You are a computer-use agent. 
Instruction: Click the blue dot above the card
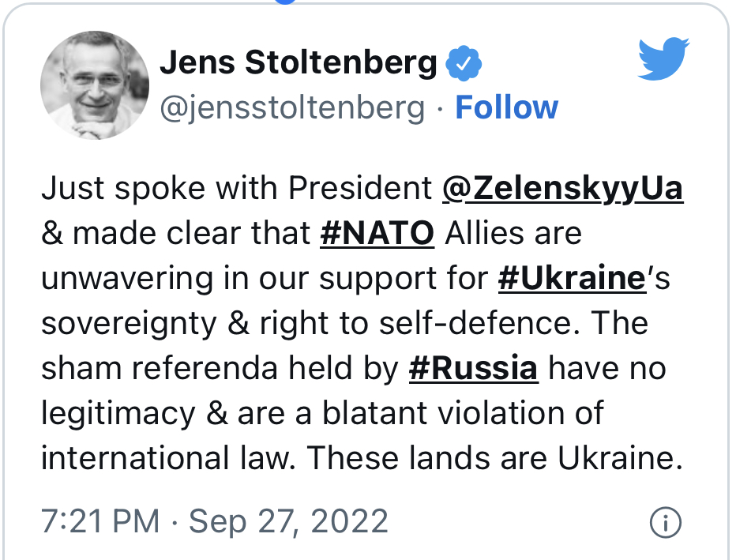pyautogui.click(x=285, y=2)
